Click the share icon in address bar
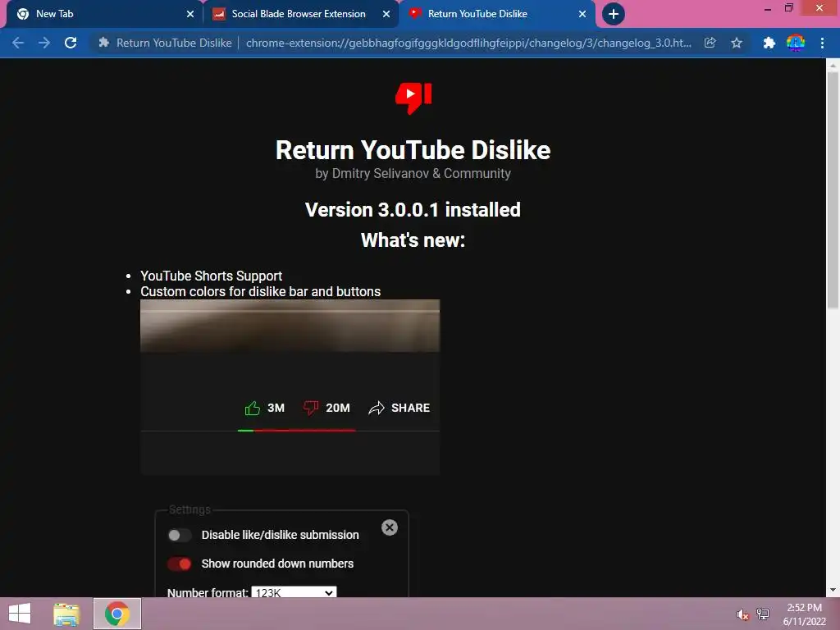Screen dimensions: 840x630 (x=710, y=43)
